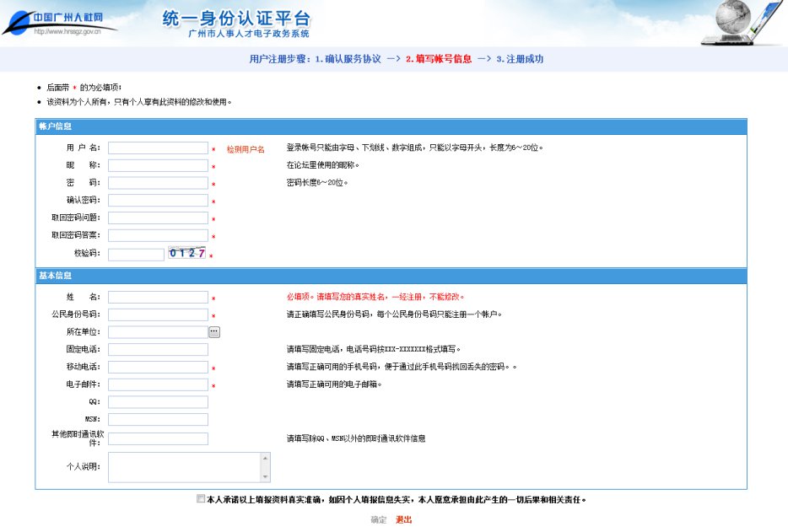
Task: Click inside the 个人说明 text area
Action: tap(184, 467)
